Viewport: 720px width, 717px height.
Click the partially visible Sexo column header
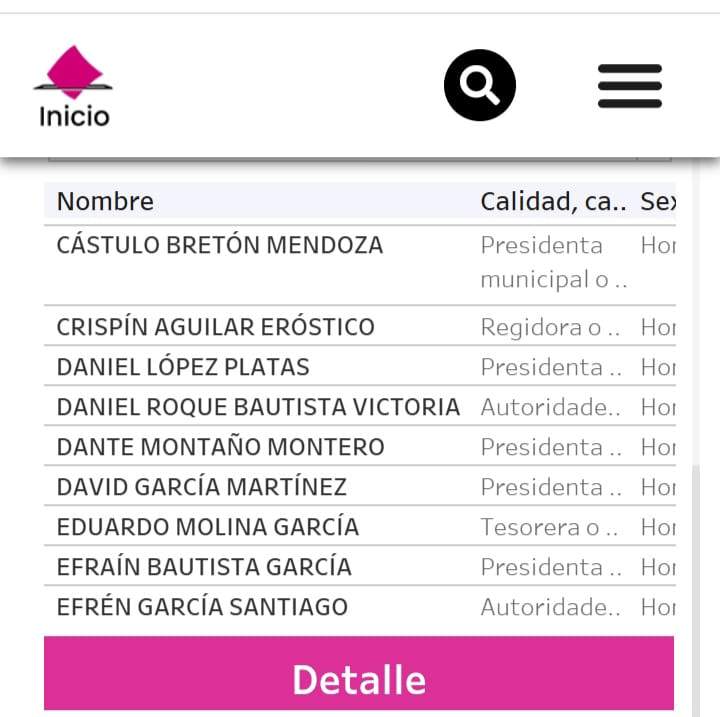pos(658,201)
